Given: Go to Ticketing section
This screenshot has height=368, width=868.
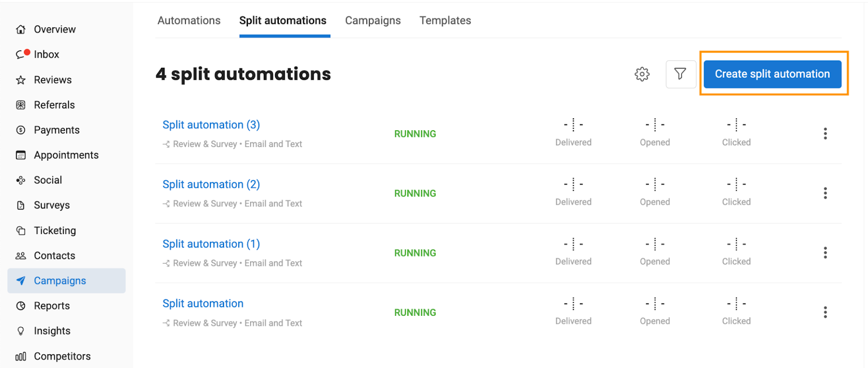Looking at the screenshot, I should [x=55, y=231].
